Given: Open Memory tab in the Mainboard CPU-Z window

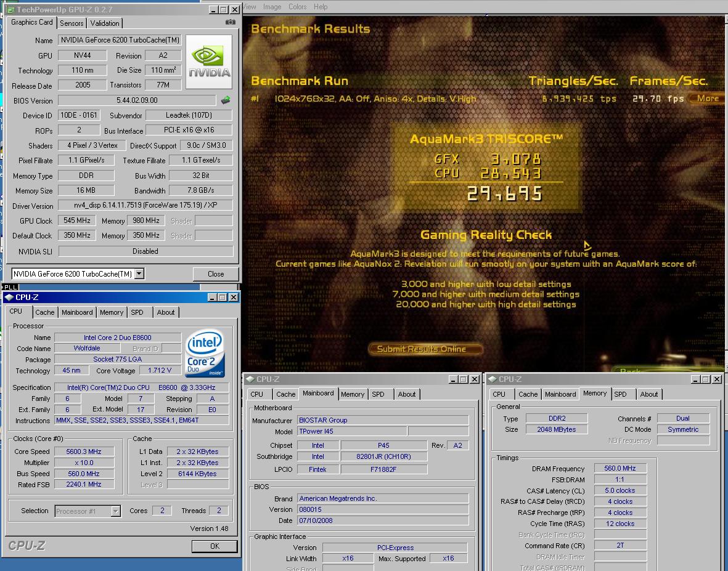Looking at the screenshot, I should click(353, 394).
